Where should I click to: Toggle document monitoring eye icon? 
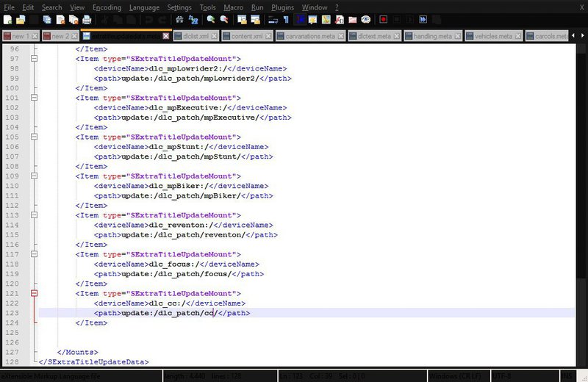[365, 20]
